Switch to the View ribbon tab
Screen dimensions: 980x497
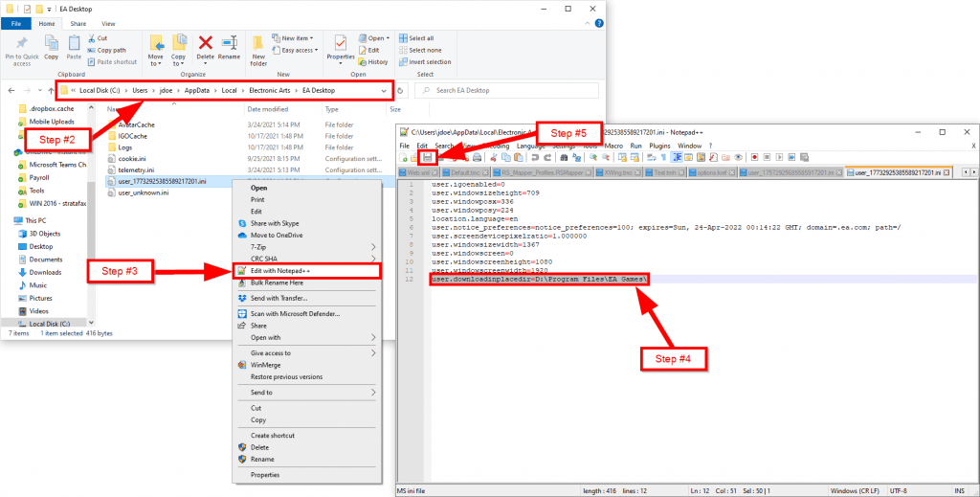(108, 24)
